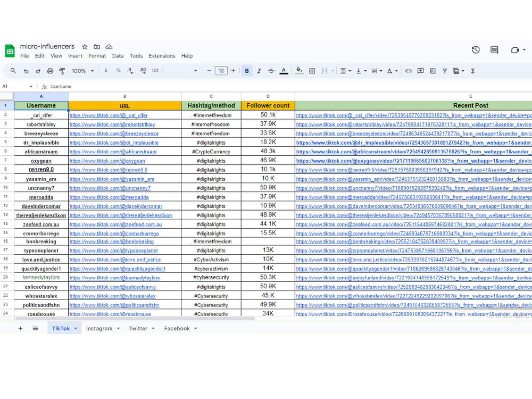
Task: Click the Create a filter icon
Action: (x=445, y=70)
